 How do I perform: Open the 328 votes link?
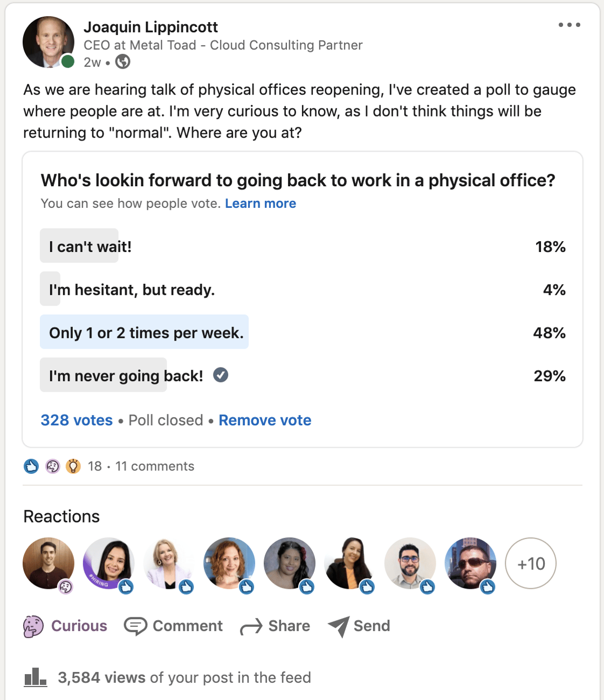[77, 420]
